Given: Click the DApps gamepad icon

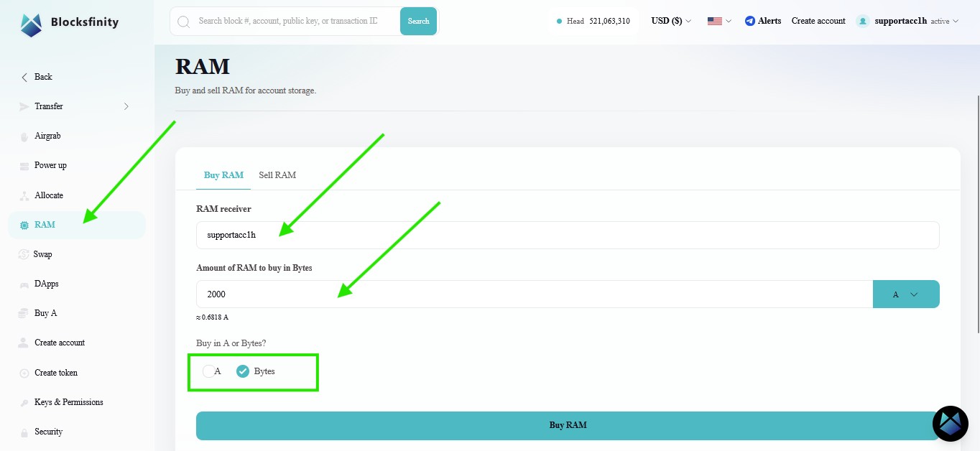Looking at the screenshot, I should (x=24, y=284).
